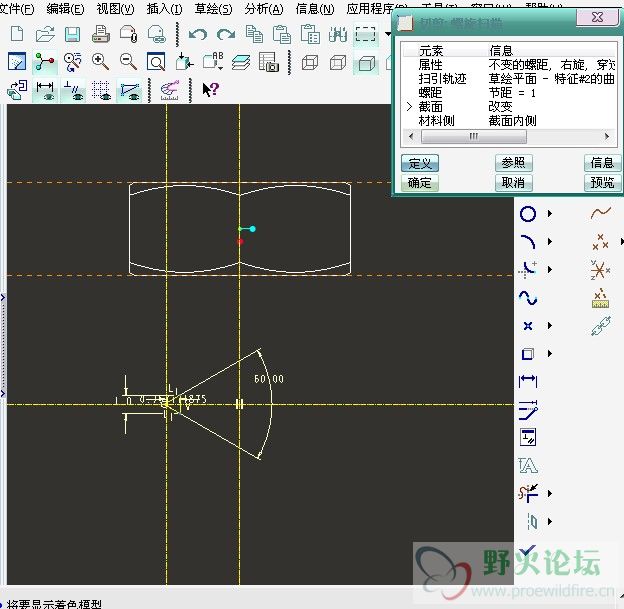Copy the selection with the copy icon
624x609 pixels.
254,34
